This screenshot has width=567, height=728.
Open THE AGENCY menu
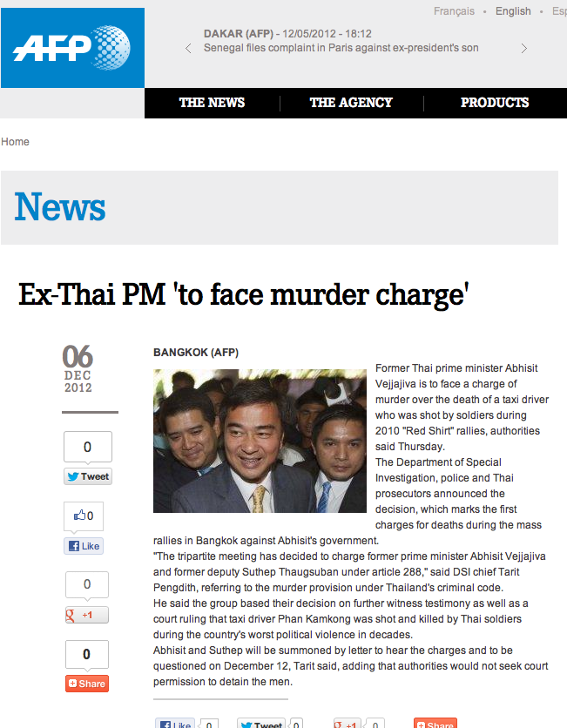click(351, 103)
